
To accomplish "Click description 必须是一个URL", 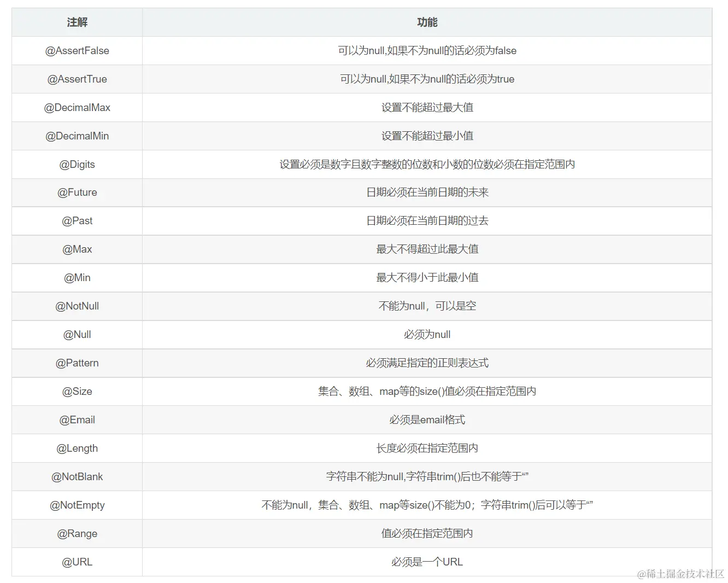I will pyautogui.click(x=427, y=562).
